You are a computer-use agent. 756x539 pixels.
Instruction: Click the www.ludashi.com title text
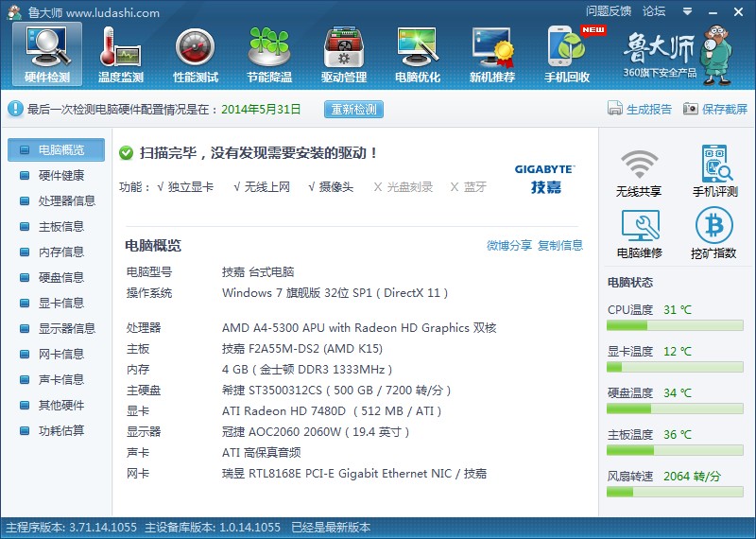(112, 13)
